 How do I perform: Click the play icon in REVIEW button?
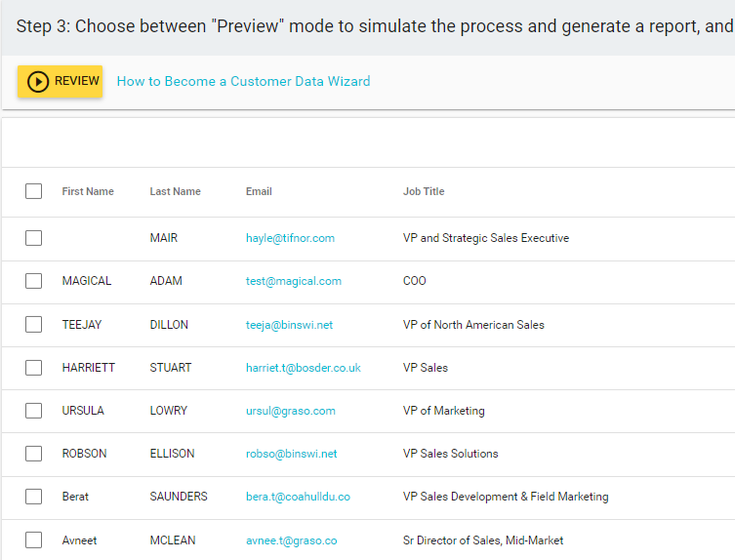click(38, 82)
